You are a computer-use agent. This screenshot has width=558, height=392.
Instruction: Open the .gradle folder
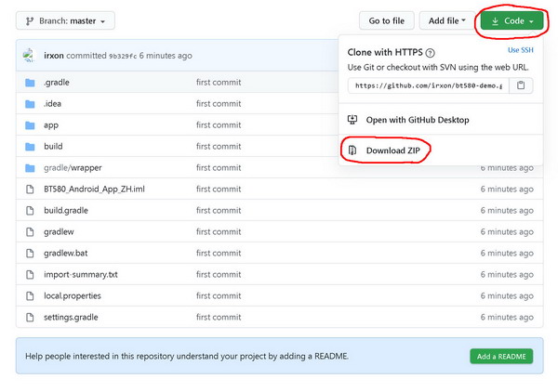(x=57, y=83)
